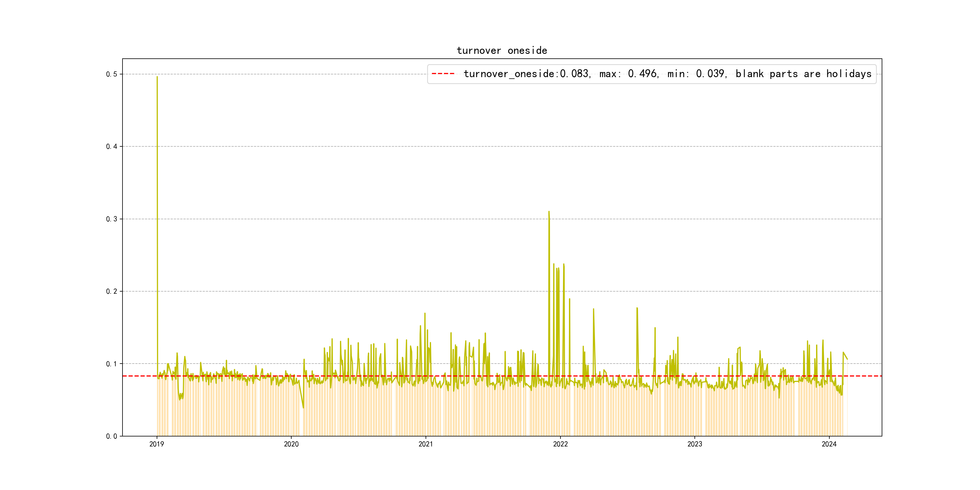Click the 0.0 y-axis tick label
Viewport: 980px width, 490px height.
tap(112, 436)
